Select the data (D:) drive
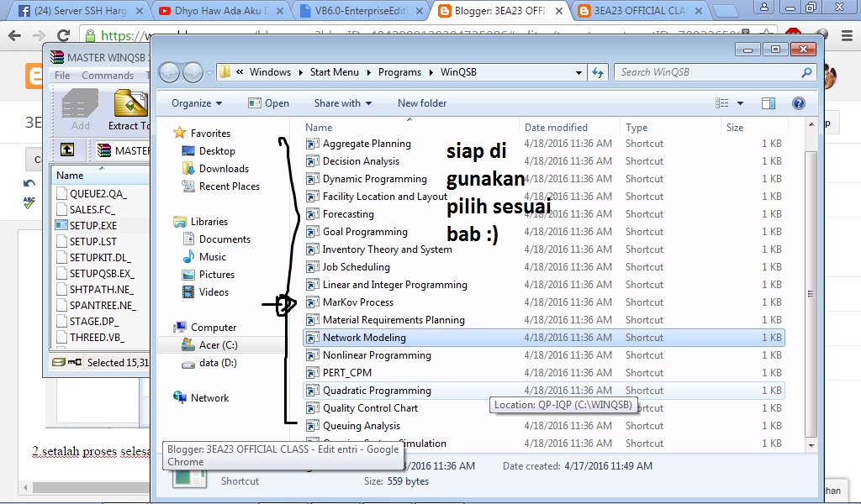This screenshot has width=861, height=504. 218,363
